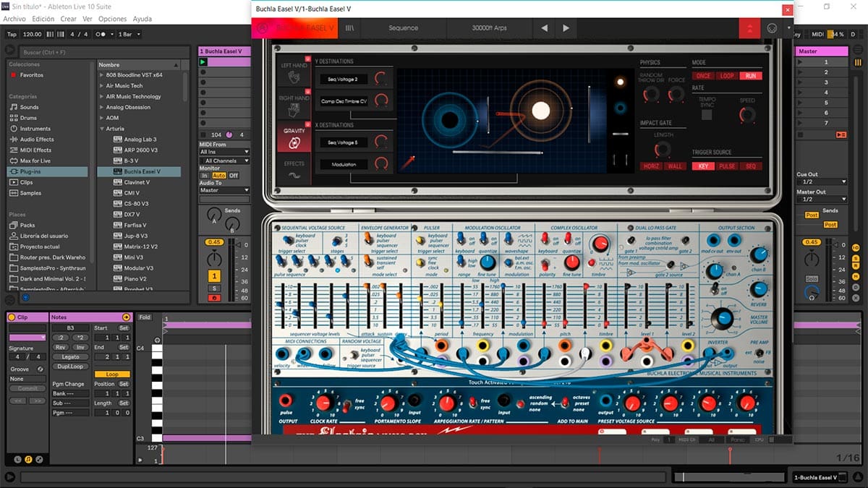868x488 pixels.
Task: Set gravity mode to RUN
Action: click(x=750, y=76)
